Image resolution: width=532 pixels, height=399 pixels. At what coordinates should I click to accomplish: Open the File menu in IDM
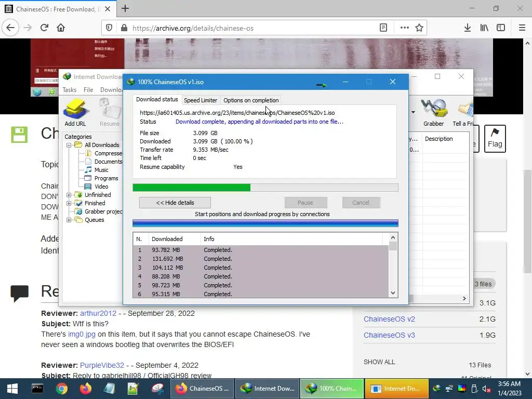click(x=88, y=90)
